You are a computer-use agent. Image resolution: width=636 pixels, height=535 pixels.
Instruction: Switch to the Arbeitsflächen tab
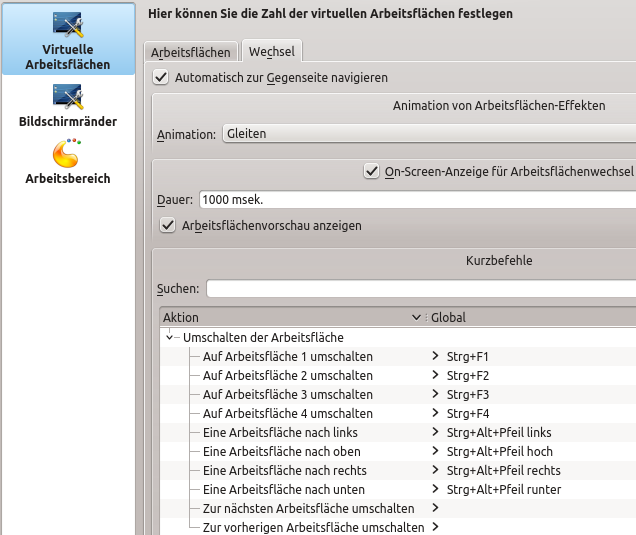(x=191, y=52)
